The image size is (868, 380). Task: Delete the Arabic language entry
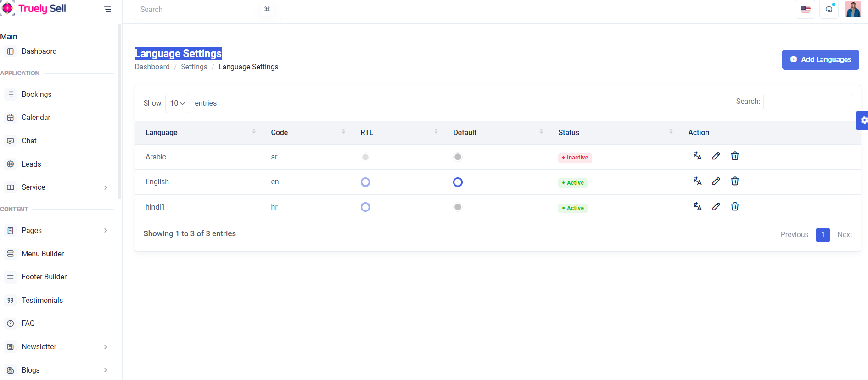pyautogui.click(x=734, y=156)
